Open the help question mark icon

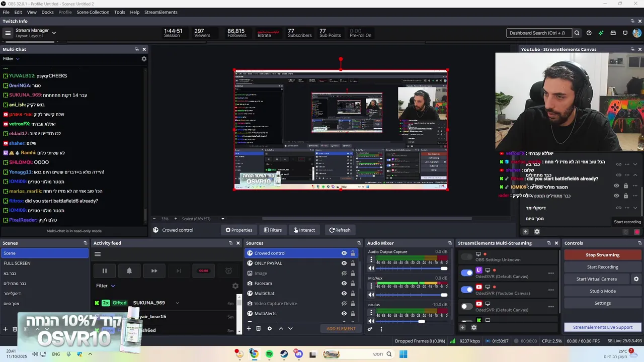coord(589,33)
